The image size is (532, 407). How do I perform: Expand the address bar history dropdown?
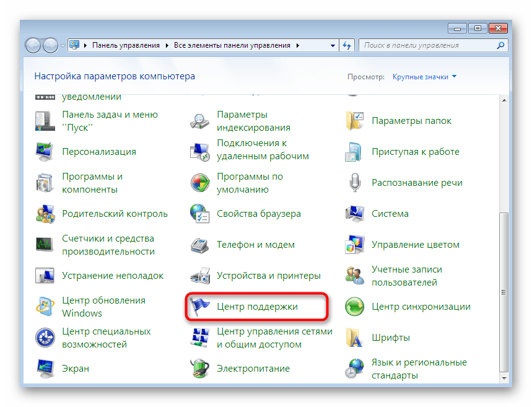[331, 45]
